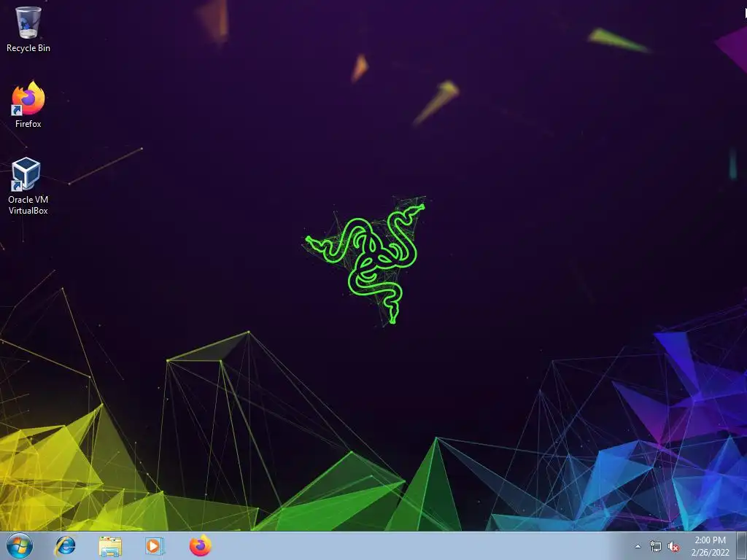747x560 pixels.
Task: Select the Firefox desktop shortcut
Action: click(28, 104)
